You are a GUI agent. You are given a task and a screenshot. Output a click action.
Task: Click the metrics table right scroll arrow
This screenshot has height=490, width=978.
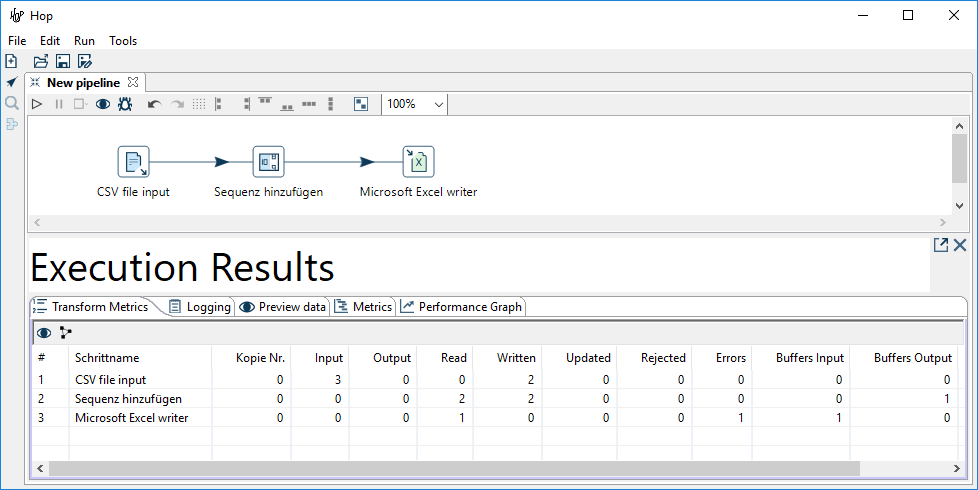(x=956, y=468)
